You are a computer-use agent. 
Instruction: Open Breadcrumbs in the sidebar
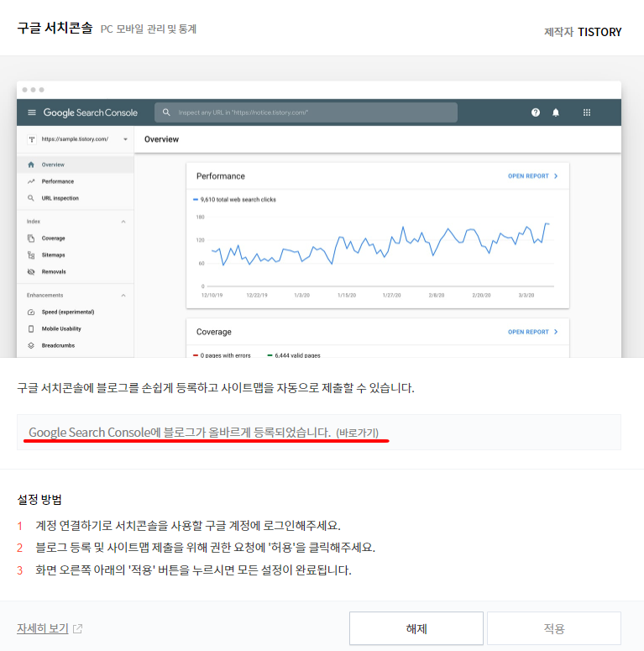[x=76, y=345]
